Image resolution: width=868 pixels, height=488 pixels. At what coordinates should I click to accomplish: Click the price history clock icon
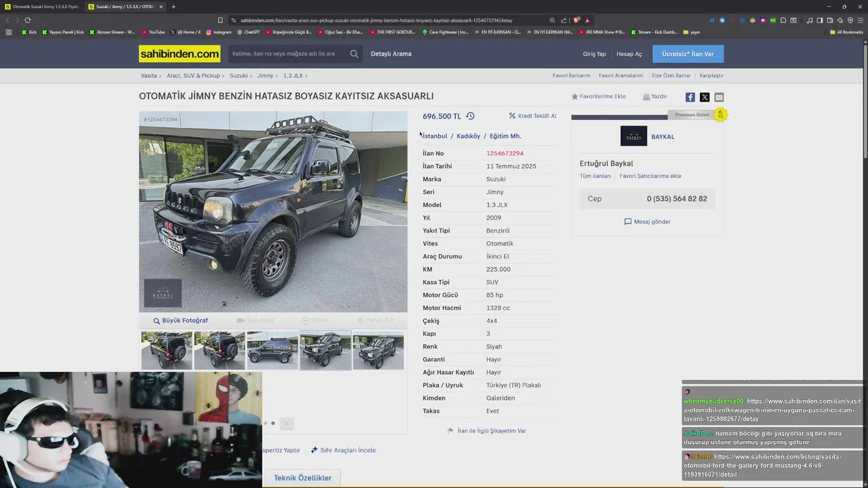(470, 116)
